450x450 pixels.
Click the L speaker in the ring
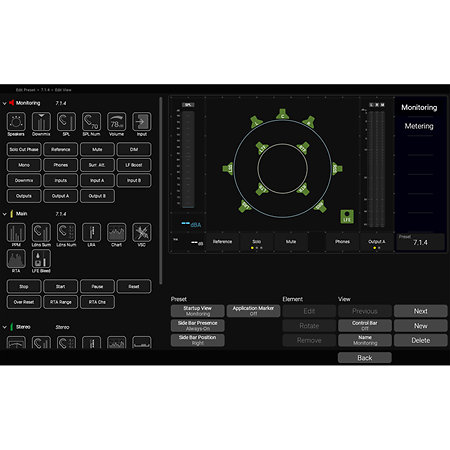click(x=257, y=122)
